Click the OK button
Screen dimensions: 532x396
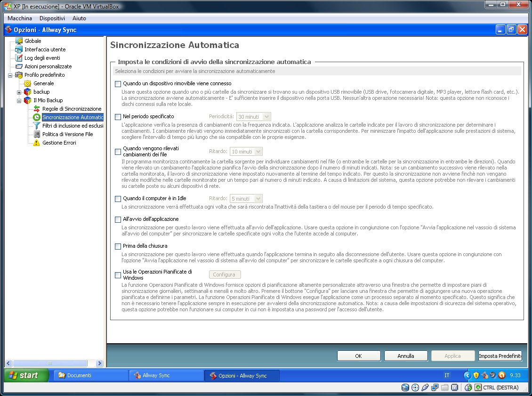(359, 356)
